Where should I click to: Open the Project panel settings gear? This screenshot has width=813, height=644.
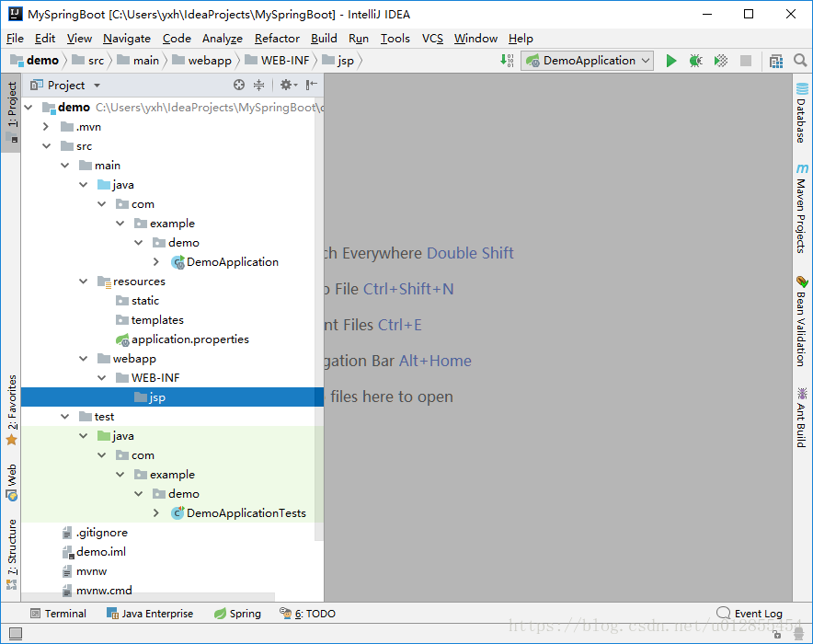[x=288, y=85]
